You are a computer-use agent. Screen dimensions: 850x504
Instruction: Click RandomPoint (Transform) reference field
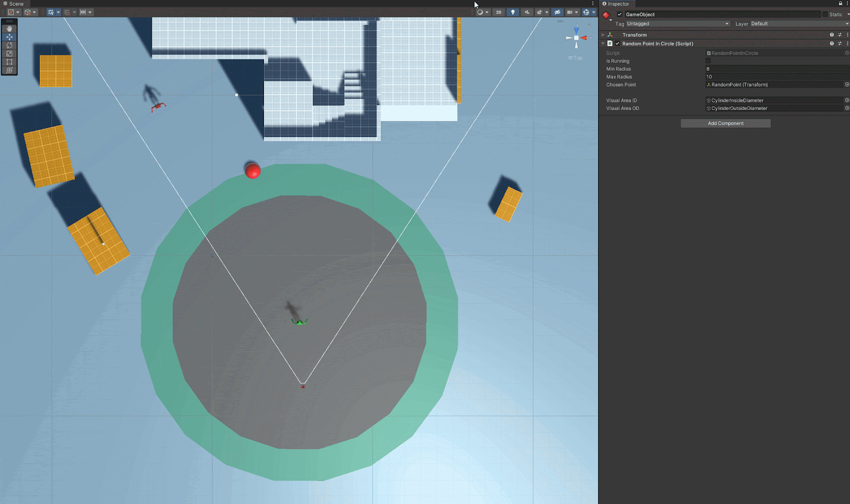pyautogui.click(x=774, y=84)
